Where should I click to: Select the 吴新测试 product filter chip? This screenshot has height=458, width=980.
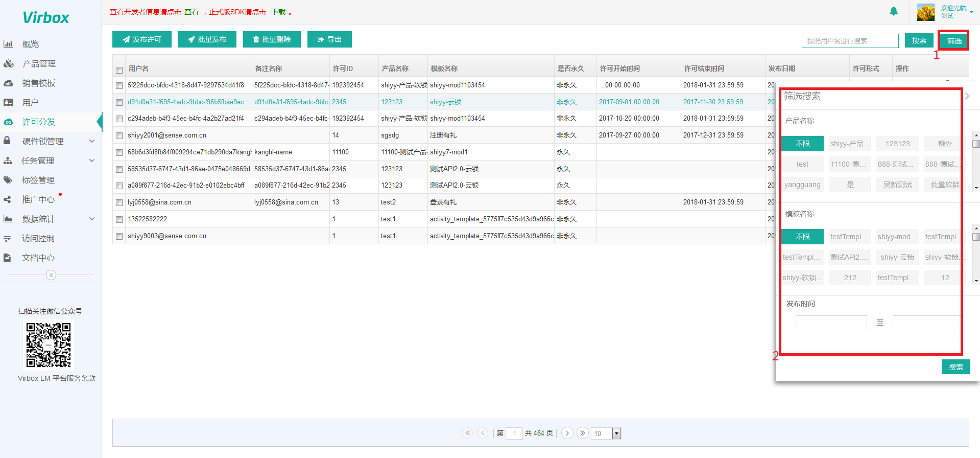coord(898,185)
